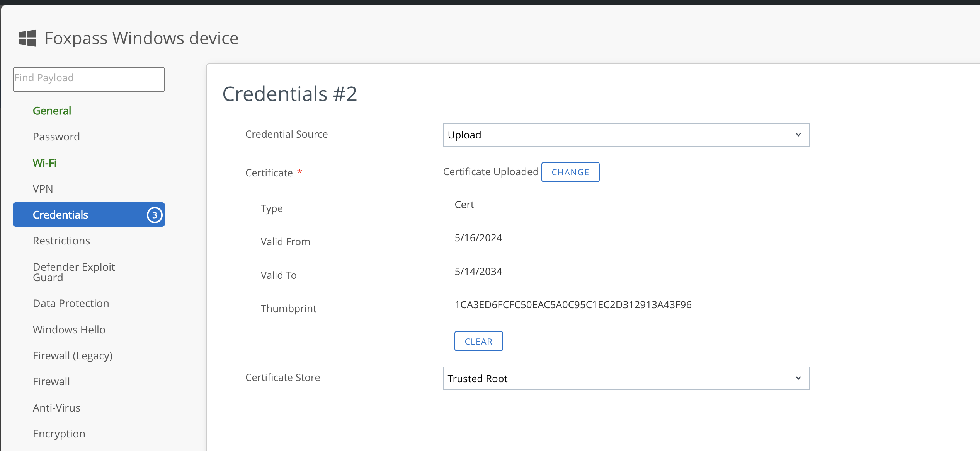980x451 pixels.
Task: Click the Wi-Fi sidebar icon
Action: [x=46, y=162]
